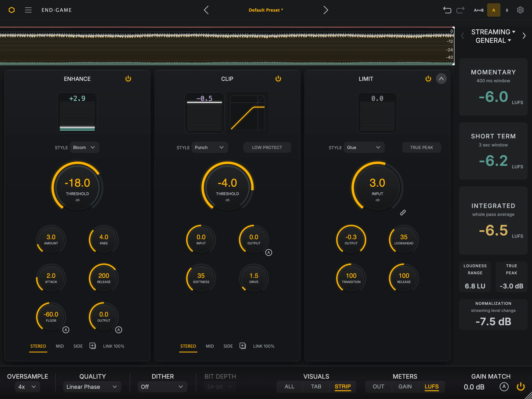Toggle the Gain Match power button

pyautogui.click(x=521, y=387)
